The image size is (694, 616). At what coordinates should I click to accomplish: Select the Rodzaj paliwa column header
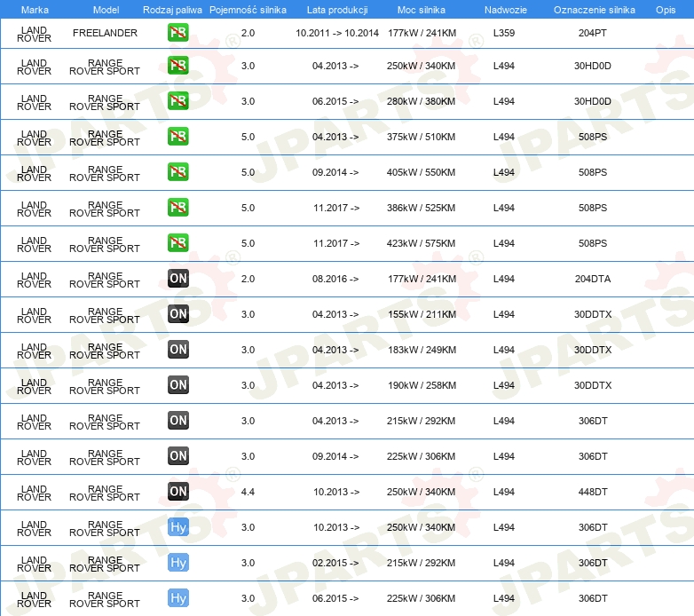(x=172, y=10)
